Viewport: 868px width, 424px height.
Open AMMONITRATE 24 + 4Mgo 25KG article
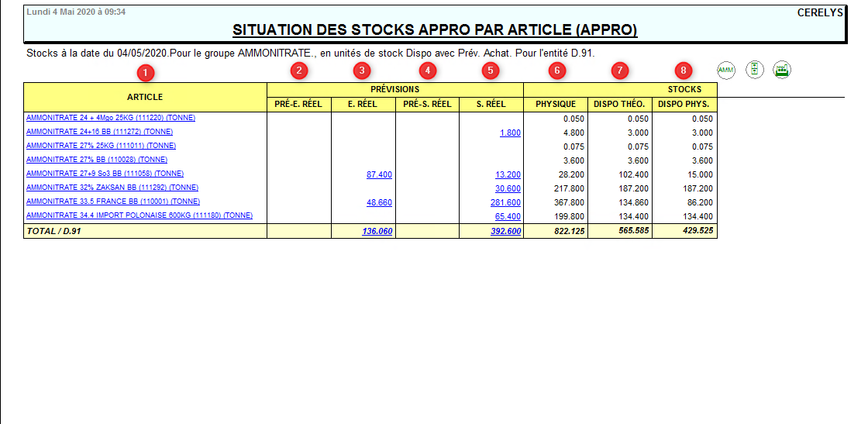point(111,118)
